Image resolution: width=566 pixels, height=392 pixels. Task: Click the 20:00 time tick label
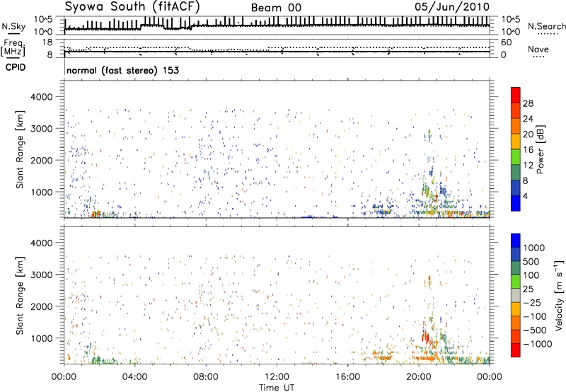[418, 377]
